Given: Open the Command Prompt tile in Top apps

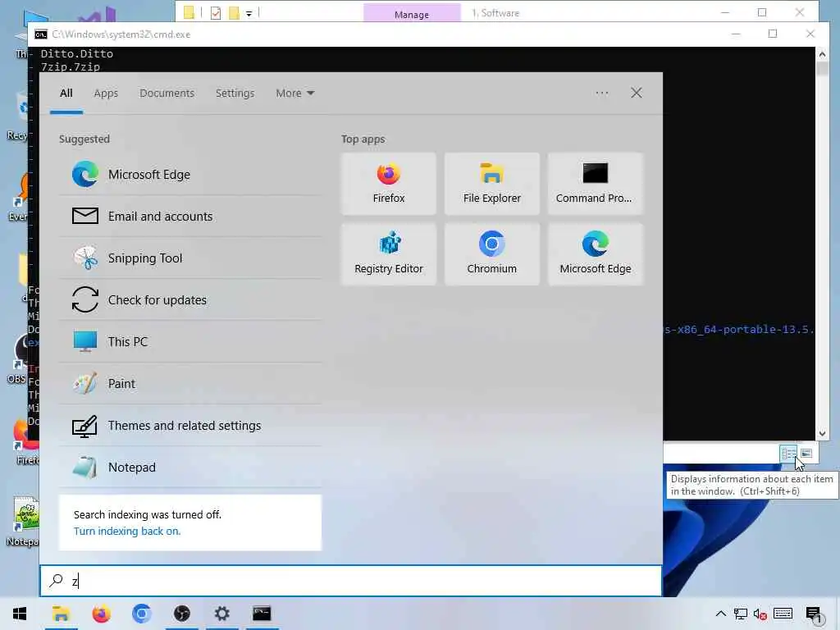Looking at the screenshot, I should pyautogui.click(x=596, y=184).
